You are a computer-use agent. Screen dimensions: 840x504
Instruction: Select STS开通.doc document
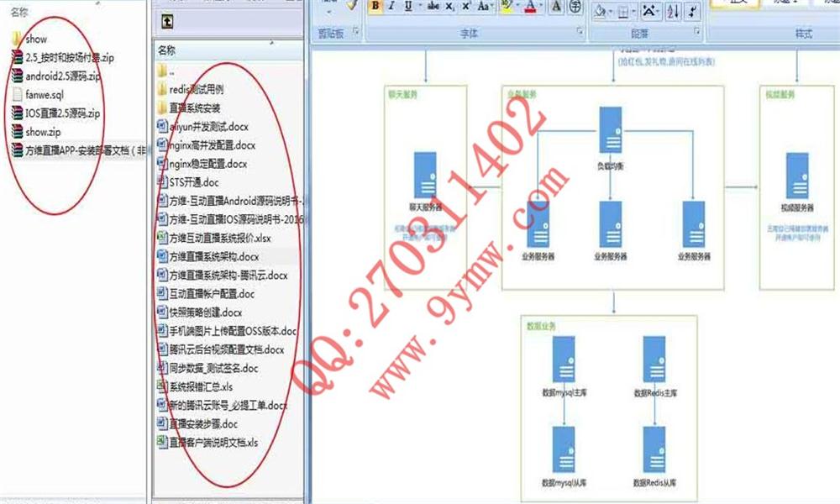pyautogui.click(x=188, y=182)
